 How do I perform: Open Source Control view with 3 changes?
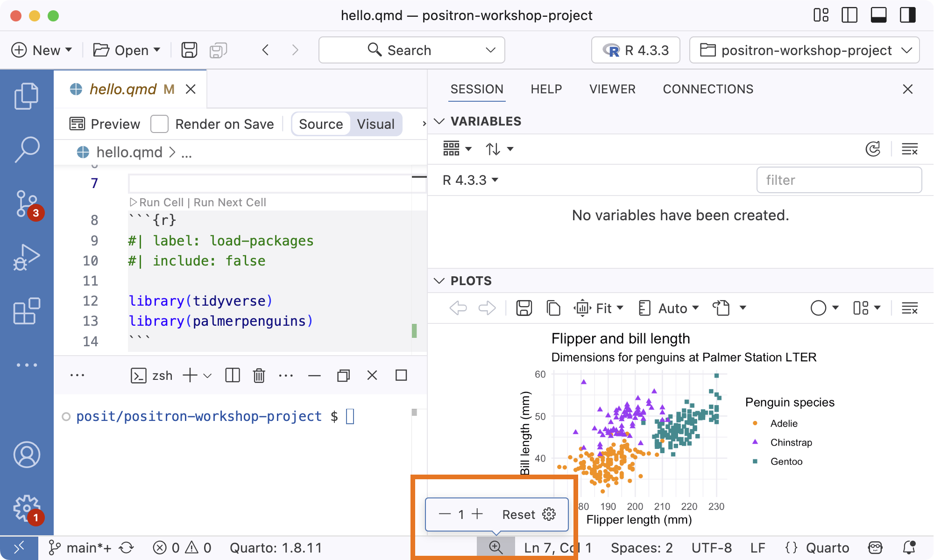(x=28, y=204)
